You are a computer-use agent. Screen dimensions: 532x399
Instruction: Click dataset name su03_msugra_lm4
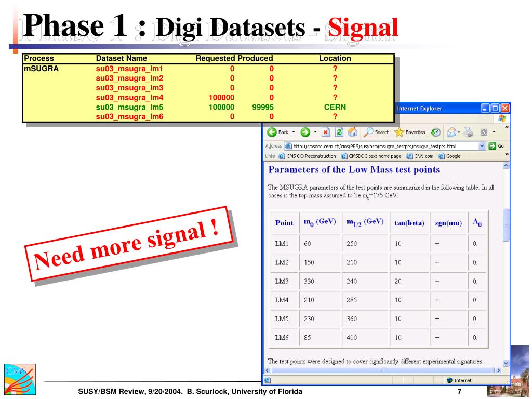coord(129,98)
